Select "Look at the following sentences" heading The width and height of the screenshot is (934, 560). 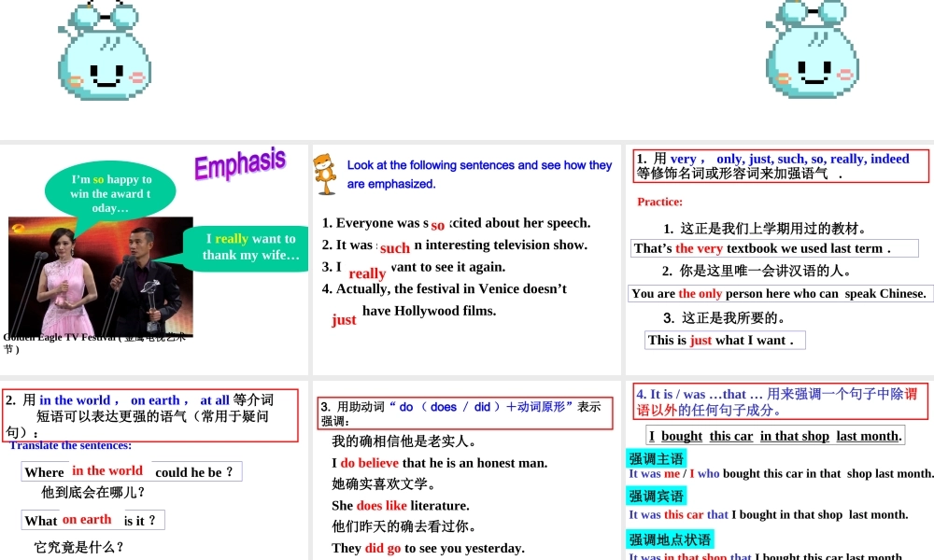(479, 175)
